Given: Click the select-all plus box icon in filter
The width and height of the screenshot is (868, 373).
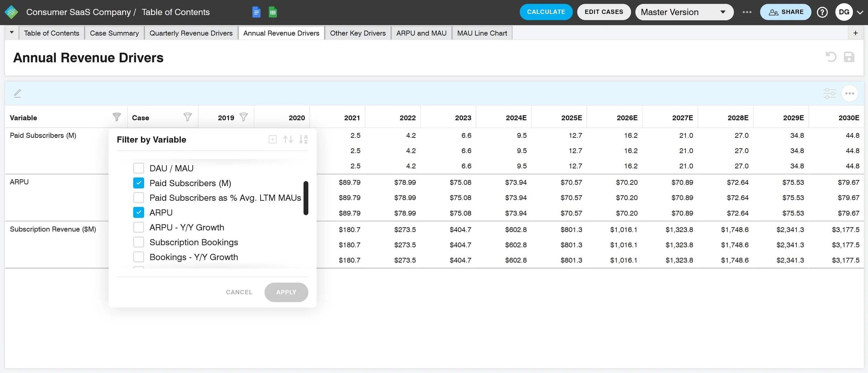Looking at the screenshot, I should tap(273, 139).
